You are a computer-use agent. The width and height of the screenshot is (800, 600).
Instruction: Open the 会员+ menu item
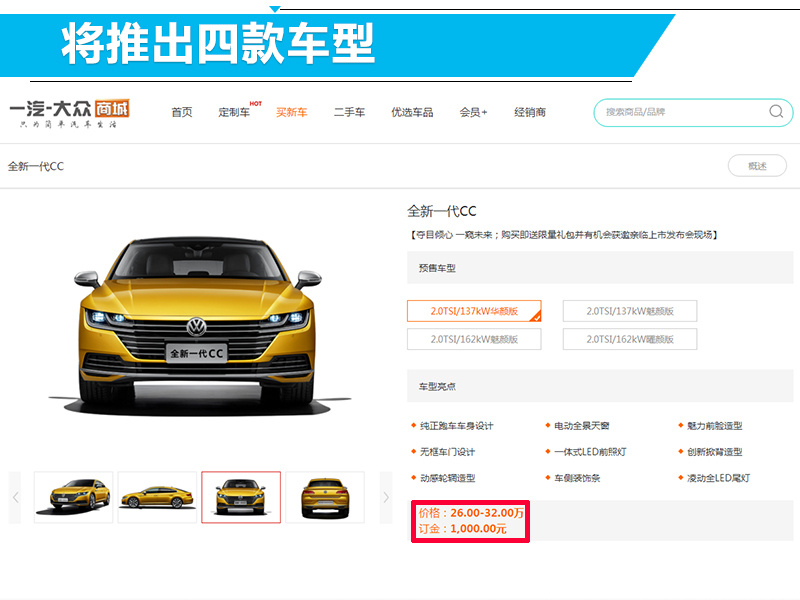pyautogui.click(x=473, y=112)
